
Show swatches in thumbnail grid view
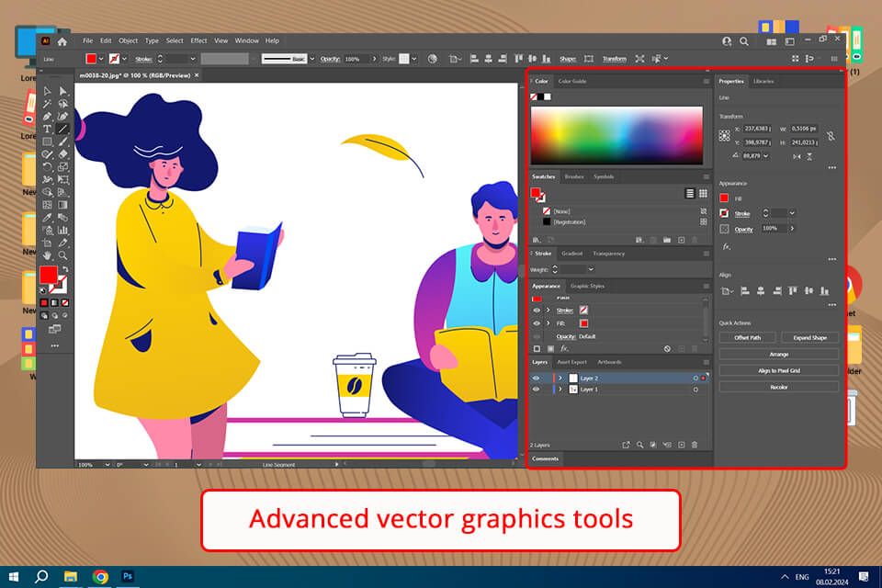pyautogui.click(x=704, y=194)
